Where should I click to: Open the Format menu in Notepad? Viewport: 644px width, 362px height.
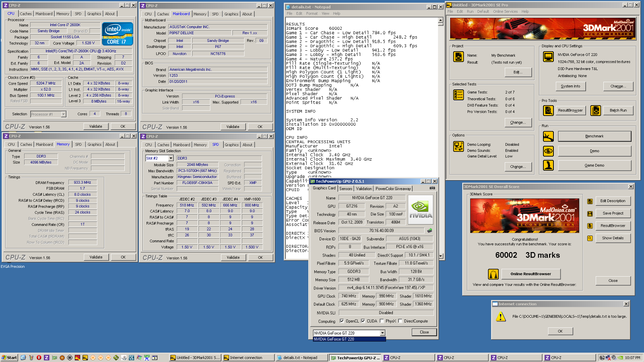click(x=312, y=13)
